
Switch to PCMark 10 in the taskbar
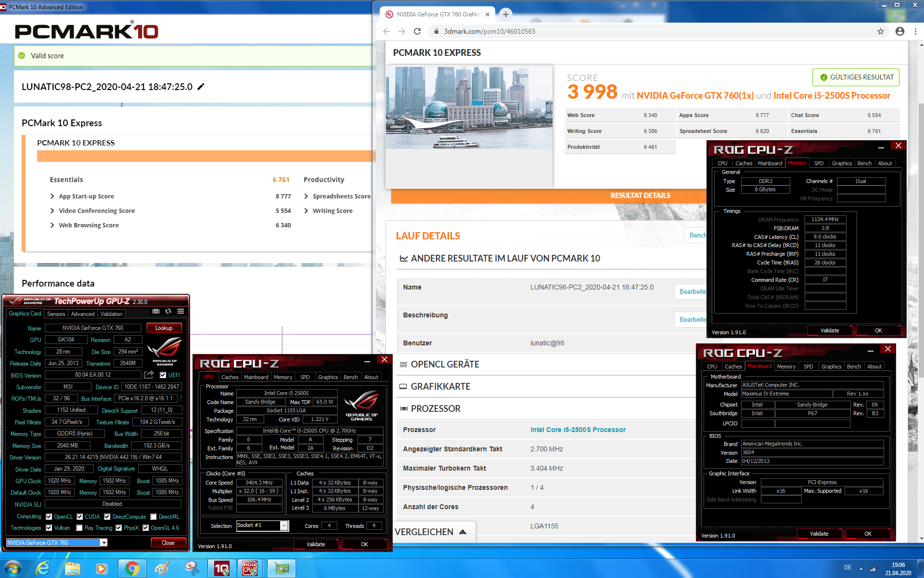pyautogui.click(x=221, y=569)
